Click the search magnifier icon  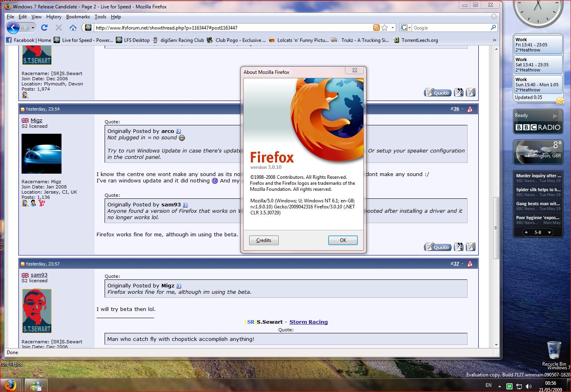494,28
